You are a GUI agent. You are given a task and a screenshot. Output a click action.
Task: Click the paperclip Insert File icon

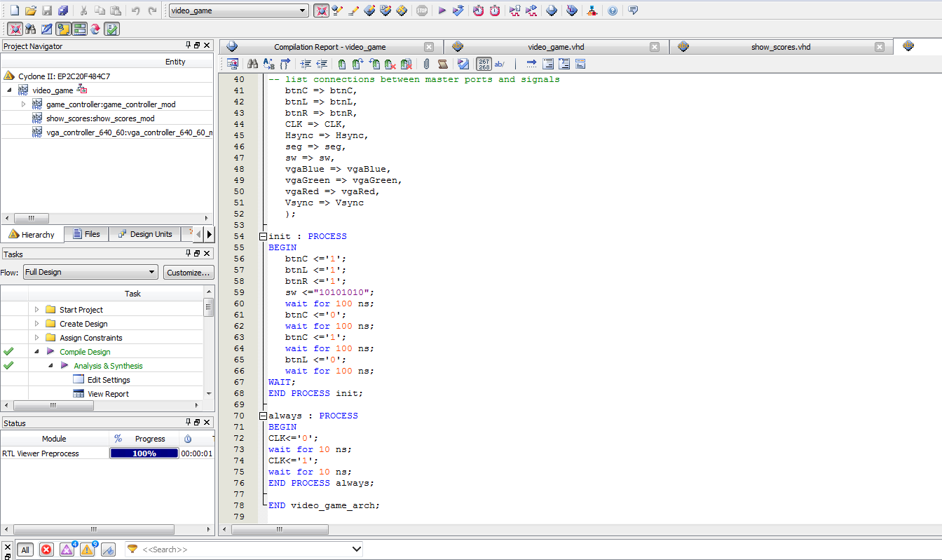[x=426, y=64]
